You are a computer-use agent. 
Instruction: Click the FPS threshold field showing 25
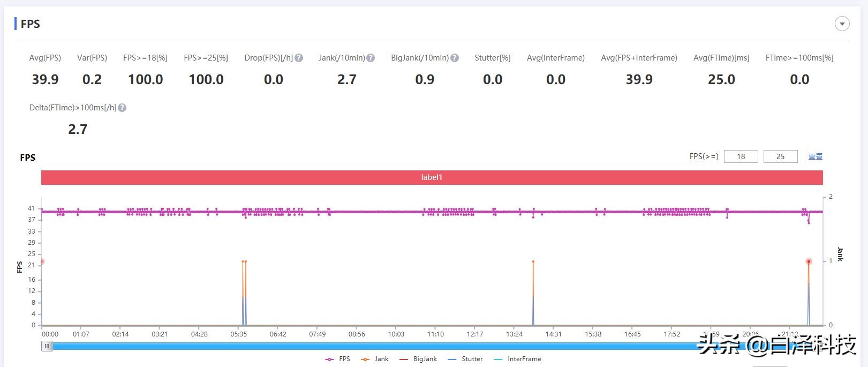pos(780,156)
